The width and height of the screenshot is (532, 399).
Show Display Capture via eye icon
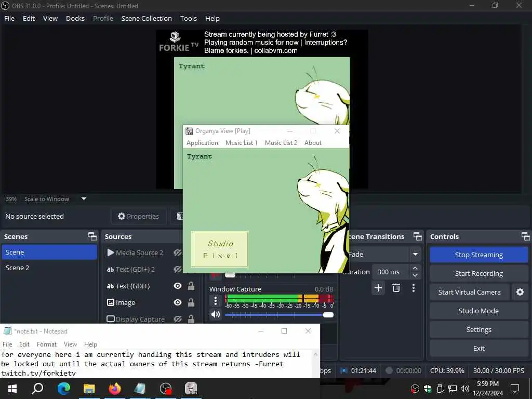(x=178, y=319)
